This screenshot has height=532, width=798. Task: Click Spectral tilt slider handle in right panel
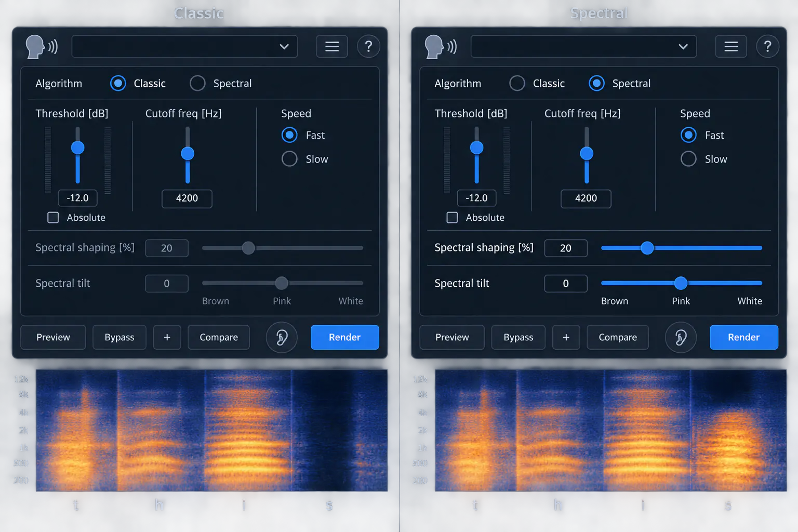pyautogui.click(x=681, y=283)
